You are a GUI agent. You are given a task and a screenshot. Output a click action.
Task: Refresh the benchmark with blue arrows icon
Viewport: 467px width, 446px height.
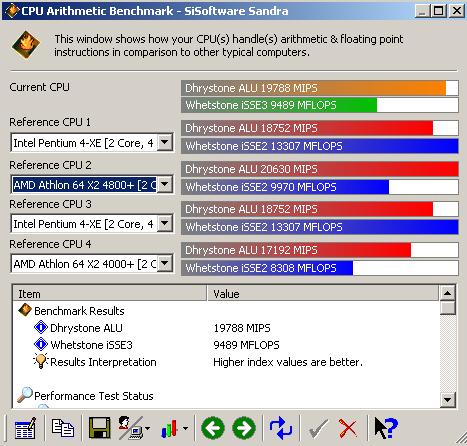click(x=281, y=428)
